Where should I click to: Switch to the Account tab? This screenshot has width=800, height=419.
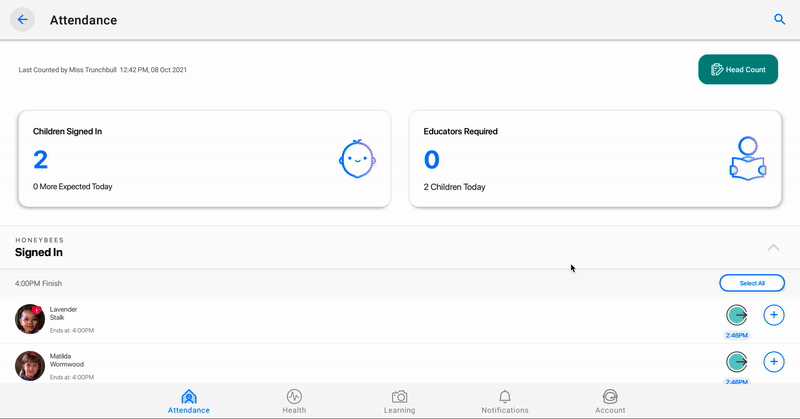point(610,402)
